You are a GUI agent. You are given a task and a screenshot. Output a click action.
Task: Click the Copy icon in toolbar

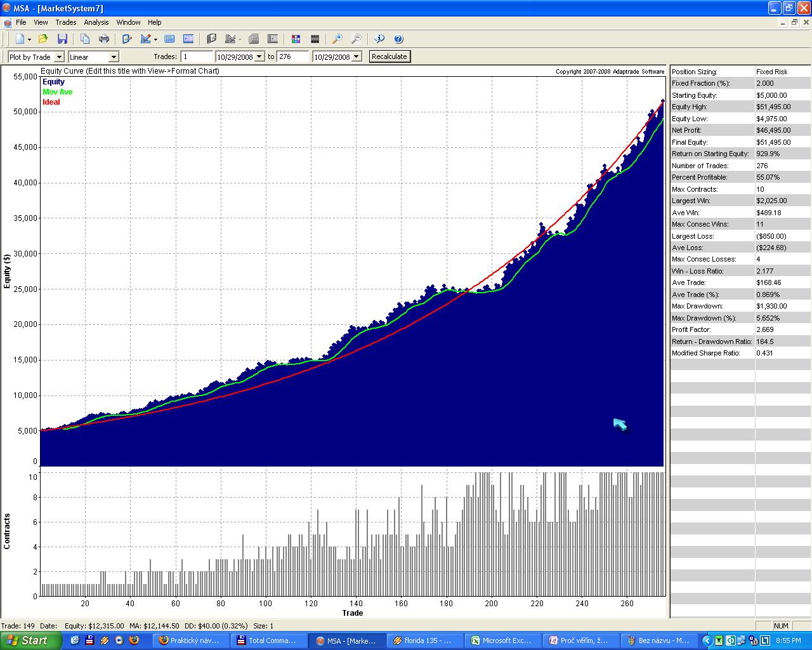pyautogui.click(x=85, y=39)
